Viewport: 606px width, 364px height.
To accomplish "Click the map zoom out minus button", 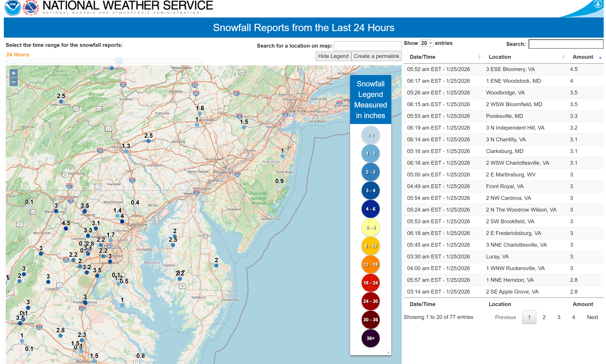I will click(13, 82).
